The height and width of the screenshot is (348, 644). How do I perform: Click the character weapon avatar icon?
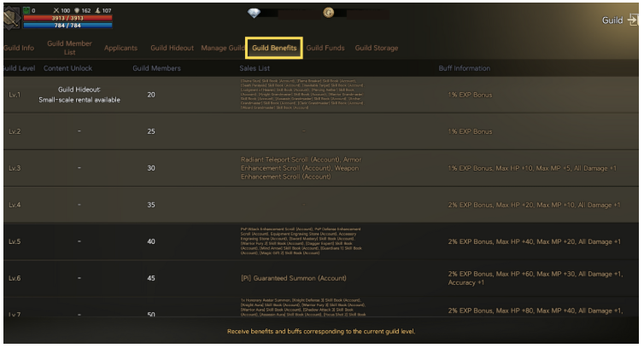11,19
